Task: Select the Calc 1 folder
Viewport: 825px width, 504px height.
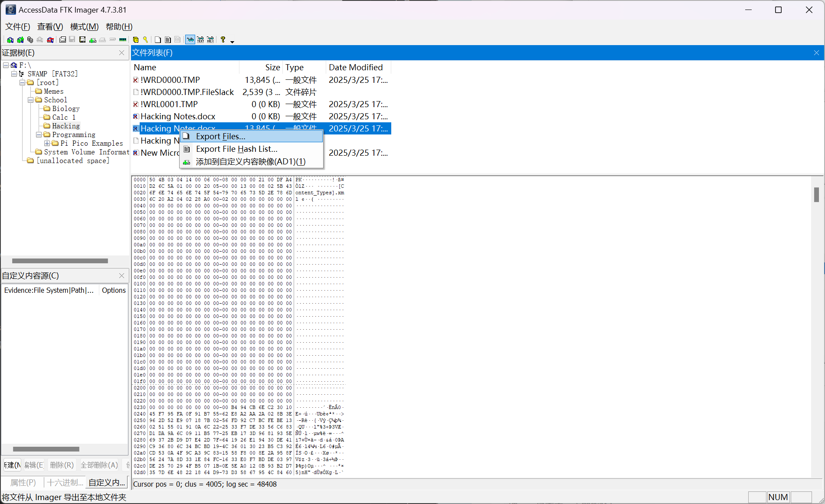Action: coord(64,117)
